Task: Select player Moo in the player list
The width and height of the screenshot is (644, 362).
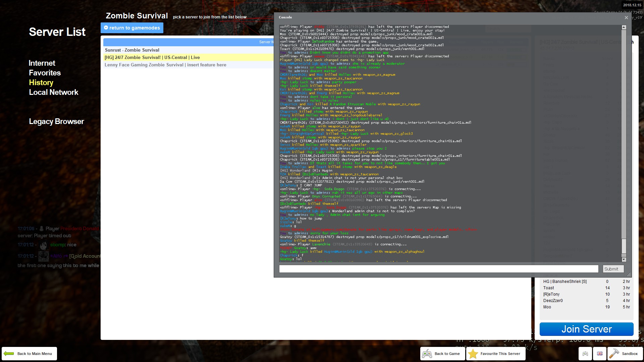Action: (x=586, y=307)
